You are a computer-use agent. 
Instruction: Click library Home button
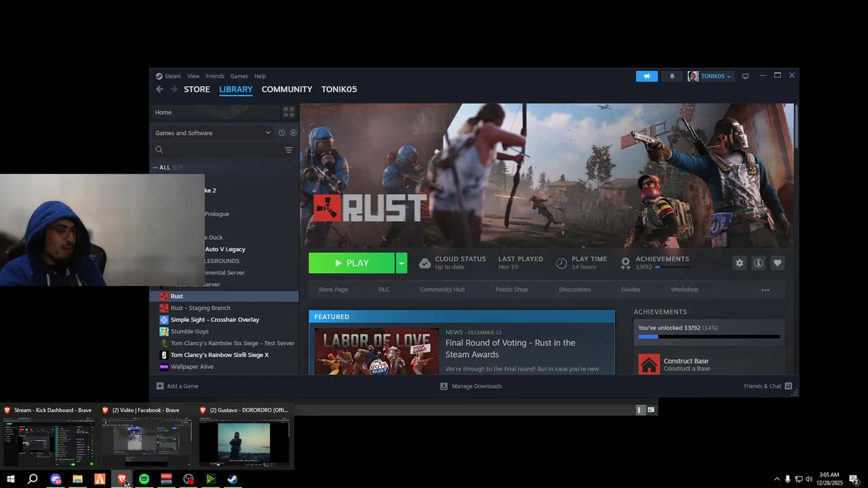click(214, 112)
